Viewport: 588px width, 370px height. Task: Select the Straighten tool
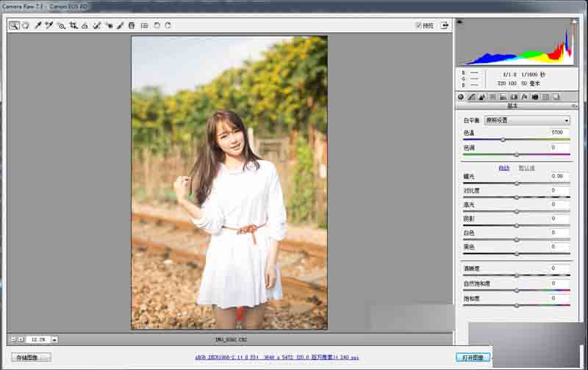click(85, 26)
